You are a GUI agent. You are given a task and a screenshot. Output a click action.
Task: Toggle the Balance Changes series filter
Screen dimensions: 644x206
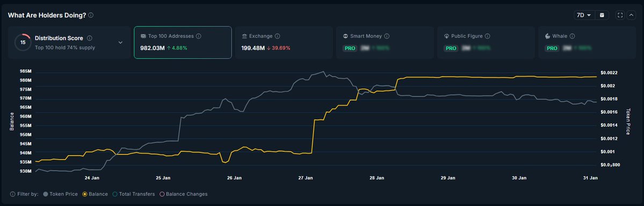pyautogui.click(x=183, y=194)
